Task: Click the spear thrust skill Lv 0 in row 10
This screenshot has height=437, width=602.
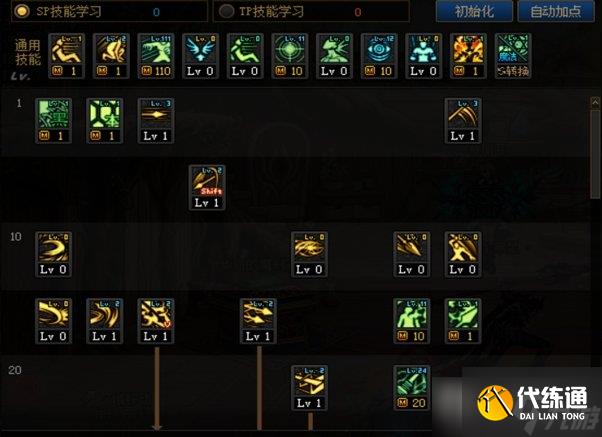Action: pyautogui.click(x=412, y=254)
